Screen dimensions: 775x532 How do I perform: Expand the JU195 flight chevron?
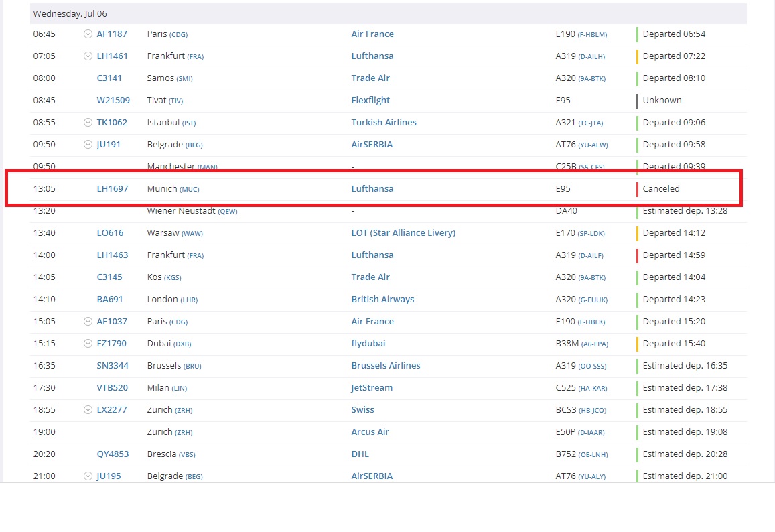[x=88, y=476]
